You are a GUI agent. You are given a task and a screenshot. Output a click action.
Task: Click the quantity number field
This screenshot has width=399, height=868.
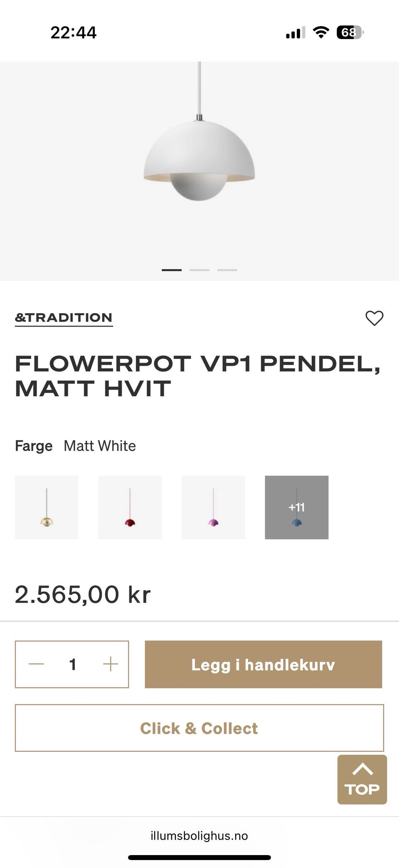click(x=73, y=664)
